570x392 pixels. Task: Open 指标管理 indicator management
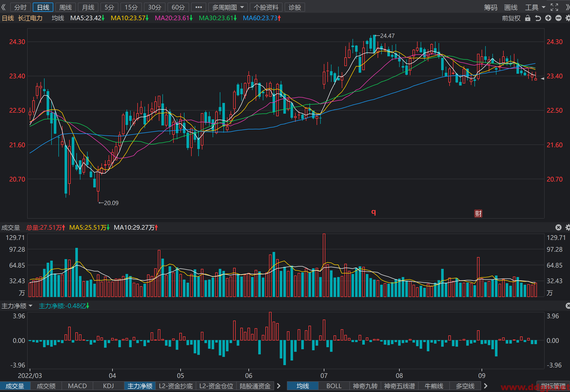[x=553, y=386]
